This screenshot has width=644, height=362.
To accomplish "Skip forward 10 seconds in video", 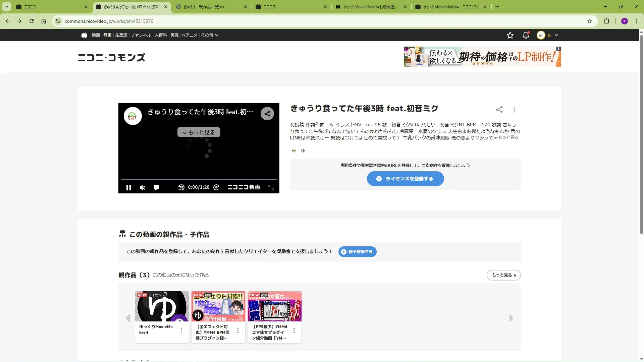I will tap(217, 187).
